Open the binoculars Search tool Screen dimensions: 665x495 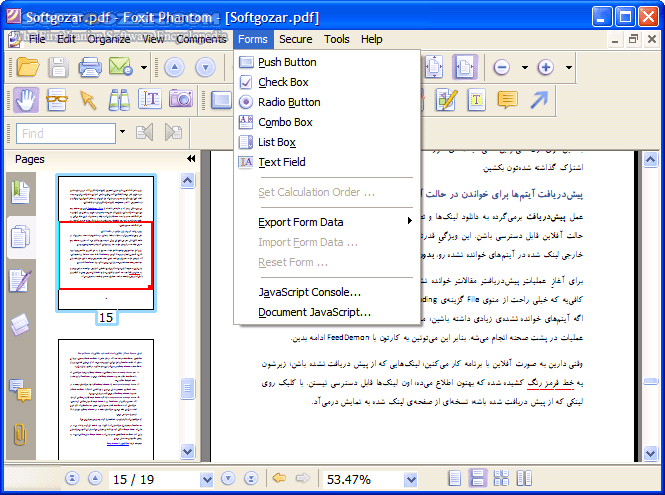coord(119,100)
